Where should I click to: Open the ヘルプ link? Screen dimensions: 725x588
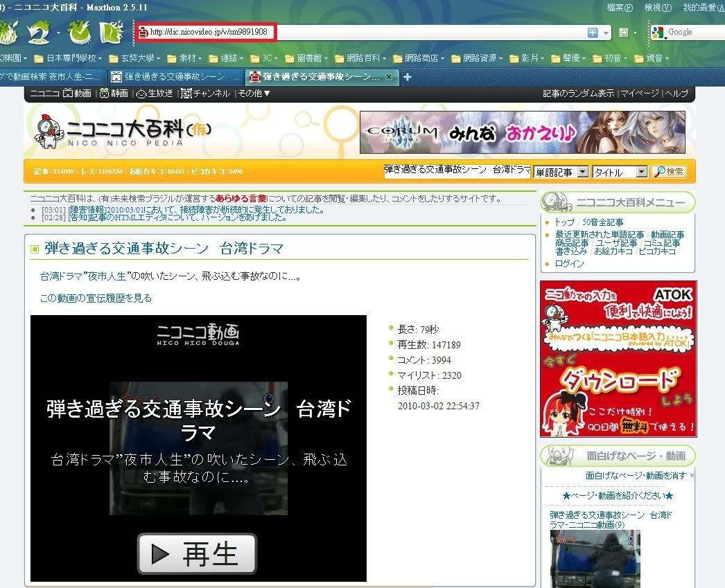(676, 93)
